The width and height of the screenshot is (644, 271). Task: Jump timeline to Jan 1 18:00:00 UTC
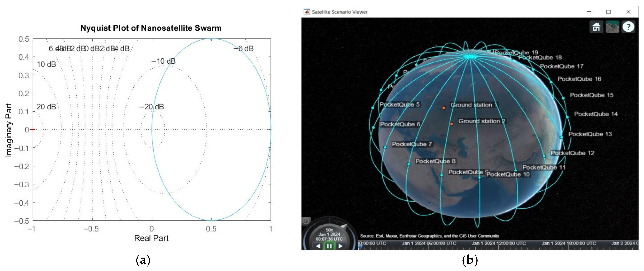[568, 243]
